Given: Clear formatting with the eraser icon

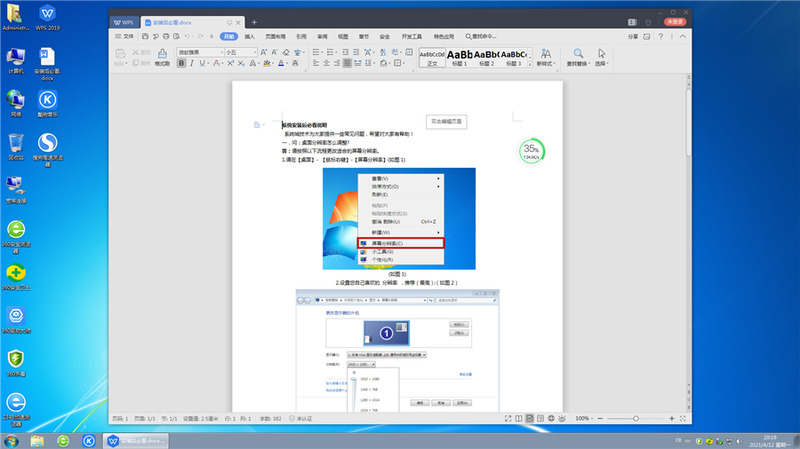Looking at the screenshot, I should (x=286, y=52).
